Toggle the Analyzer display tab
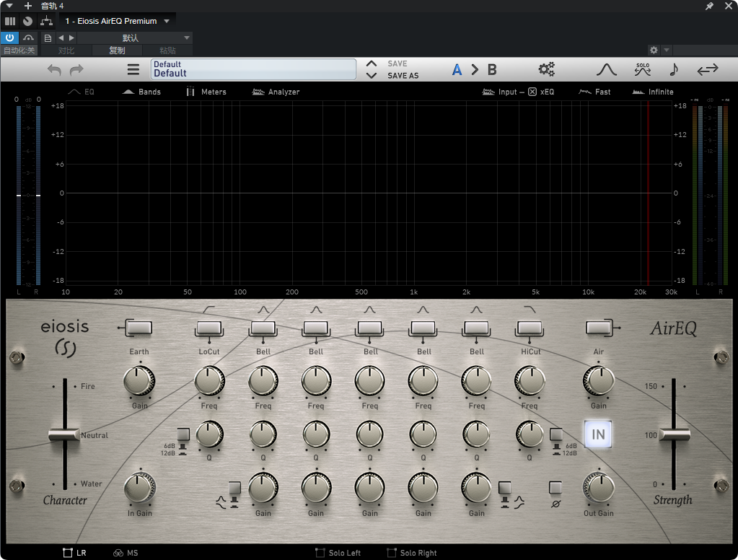This screenshot has width=738, height=560. click(276, 92)
